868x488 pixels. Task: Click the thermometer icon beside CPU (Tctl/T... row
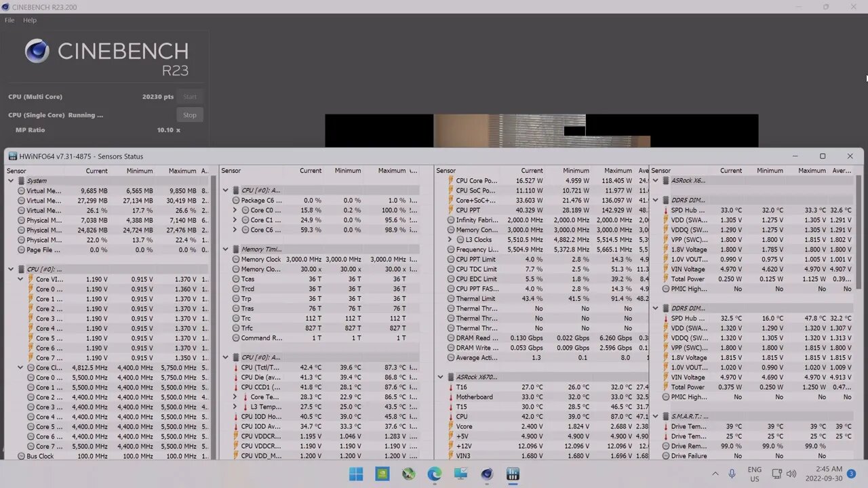pyautogui.click(x=235, y=367)
